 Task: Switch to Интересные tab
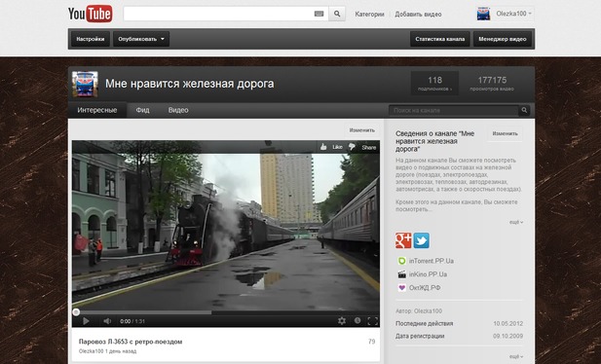[x=97, y=110]
